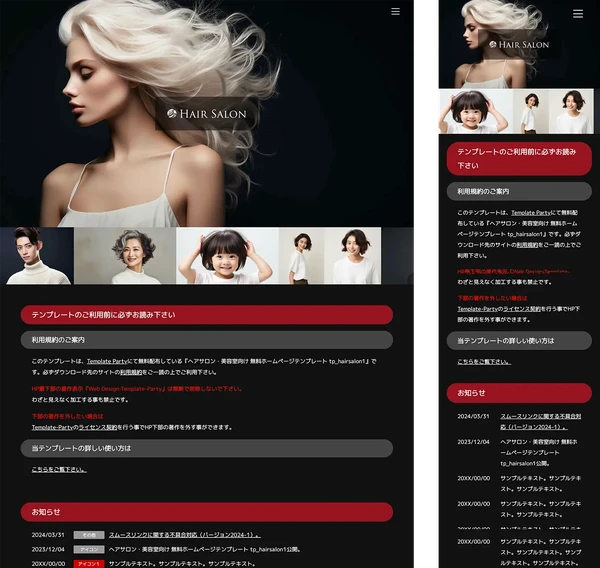
Task: Open the スムースリンク news link in the desktop view
Action: [185, 535]
